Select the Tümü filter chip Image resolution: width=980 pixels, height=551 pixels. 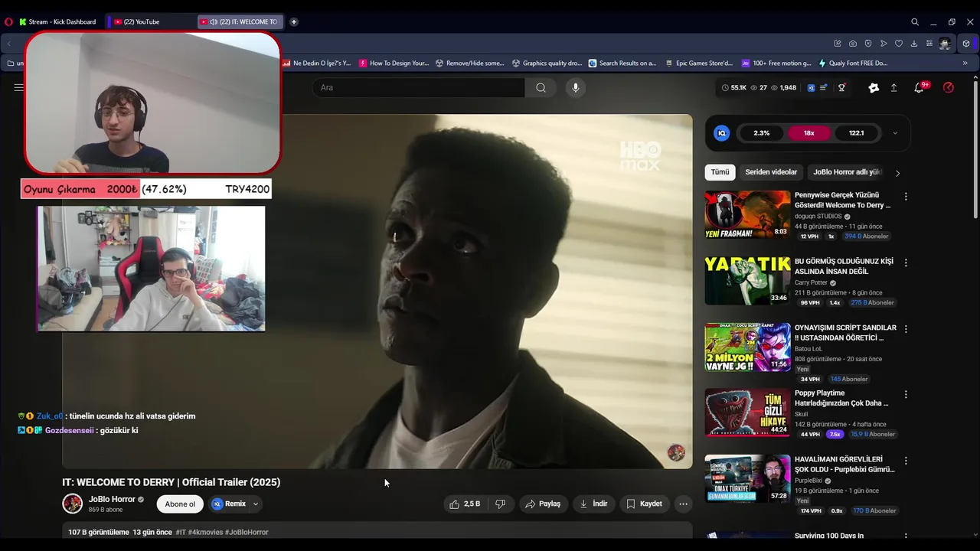tap(720, 173)
